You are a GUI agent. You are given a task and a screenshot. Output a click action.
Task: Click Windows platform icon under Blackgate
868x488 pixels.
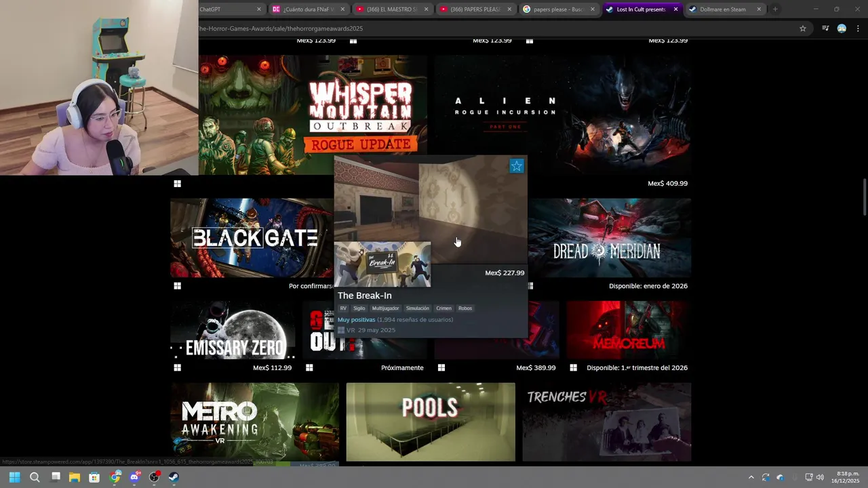178,286
